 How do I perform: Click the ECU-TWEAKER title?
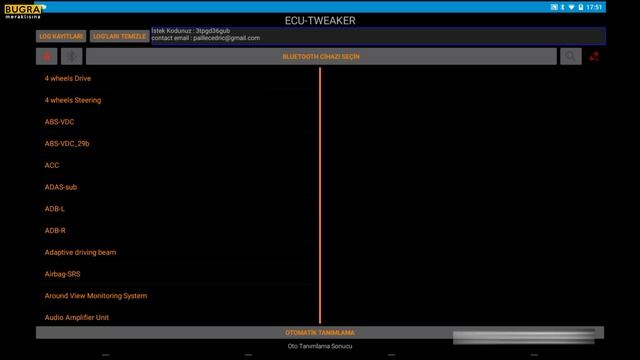coord(320,20)
